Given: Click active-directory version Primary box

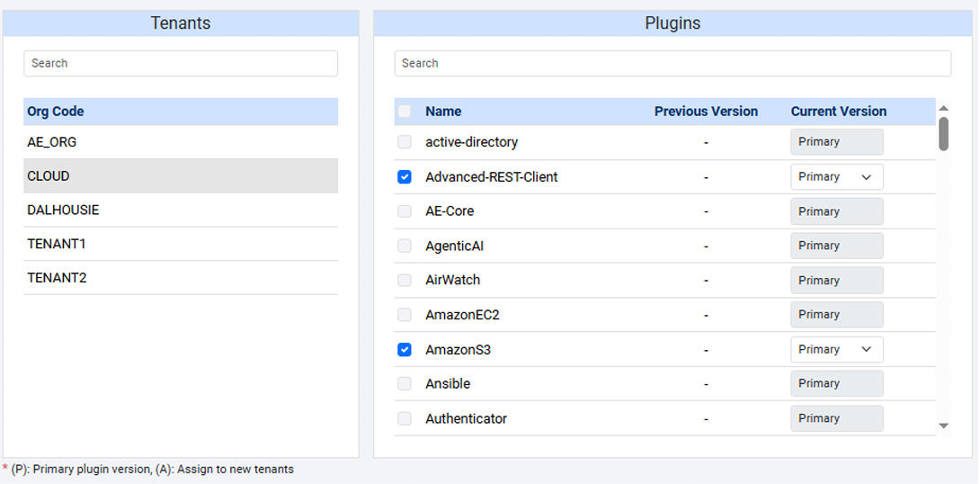Looking at the screenshot, I should pyautogui.click(x=837, y=142).
